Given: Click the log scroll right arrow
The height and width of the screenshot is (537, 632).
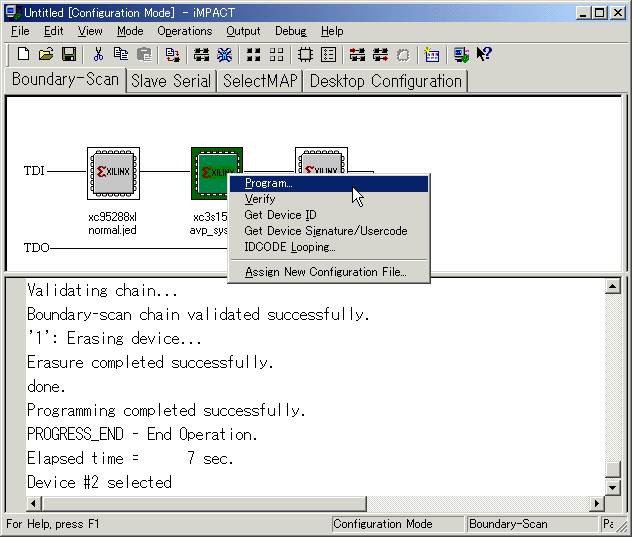Looking at the screenshot, I should (x=597, y=503).
